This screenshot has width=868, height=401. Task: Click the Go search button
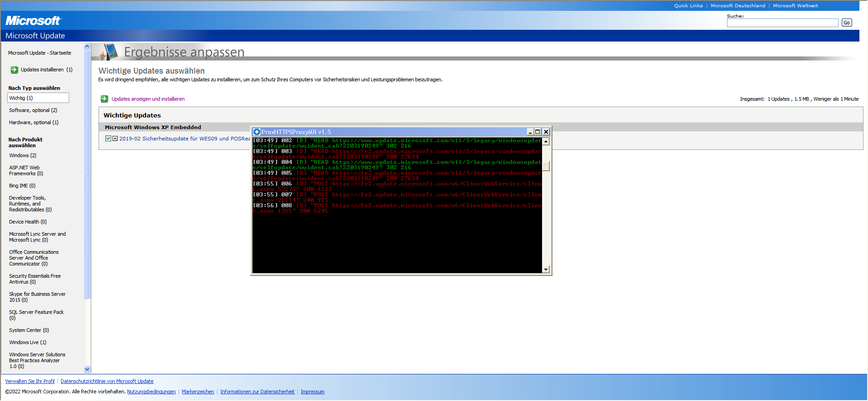click(x=846, y=23)
